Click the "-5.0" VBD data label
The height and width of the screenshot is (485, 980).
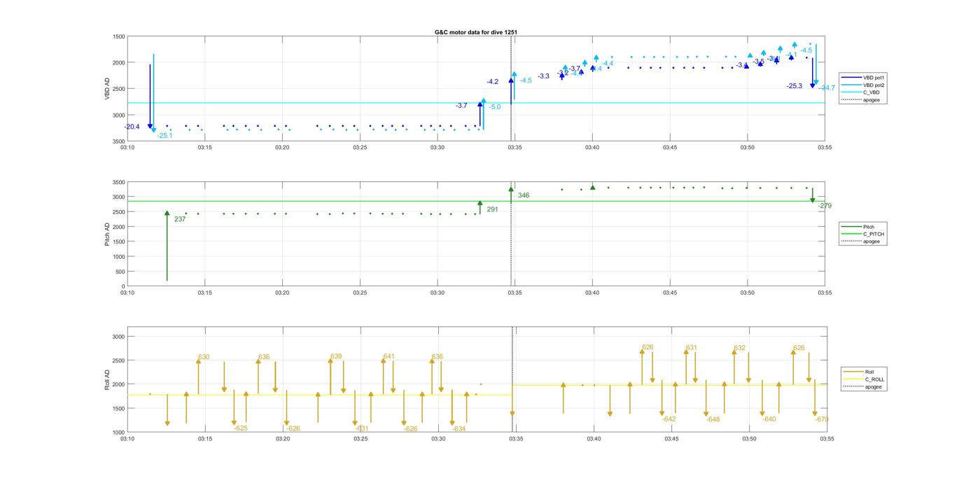(x=495, y=106)
